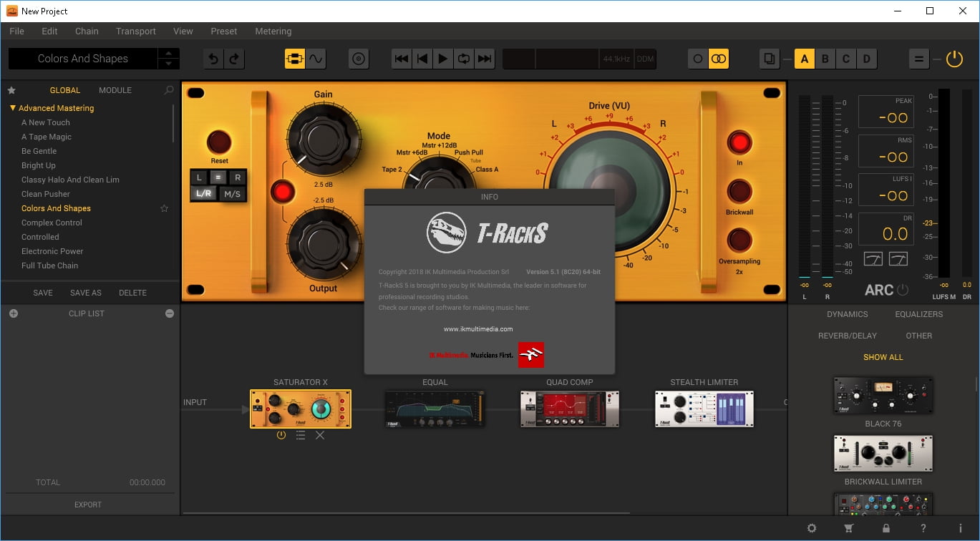Open Saturator X module presets list icon
The height and width of the screenshot is (541, 980).
coord(301,435)
